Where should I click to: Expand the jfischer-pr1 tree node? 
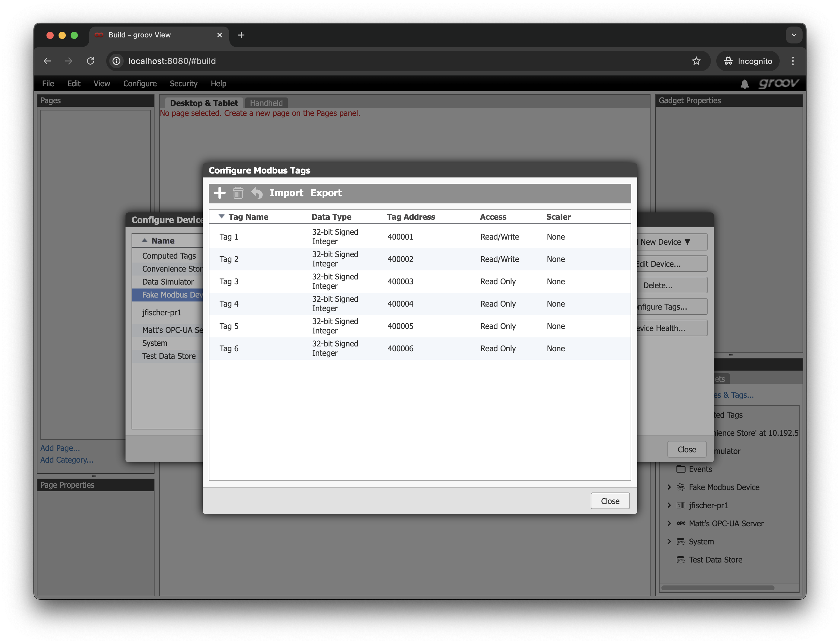pyautogui.click(x=669, y=505)
